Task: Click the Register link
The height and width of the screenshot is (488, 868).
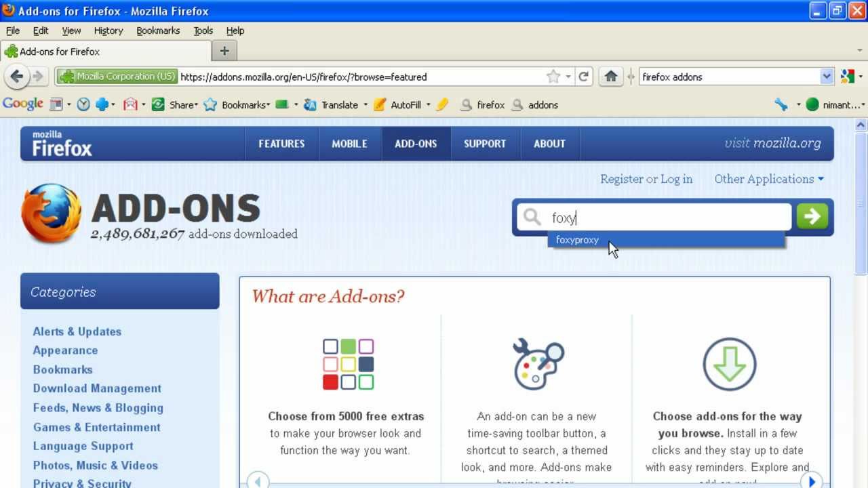Action: coord(622,179)
